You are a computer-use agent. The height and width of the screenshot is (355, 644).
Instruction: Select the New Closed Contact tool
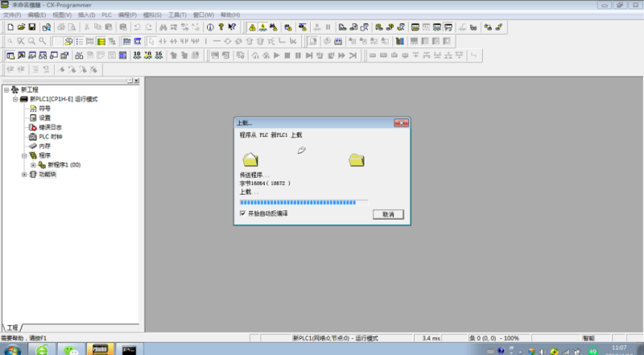(173, 41)
